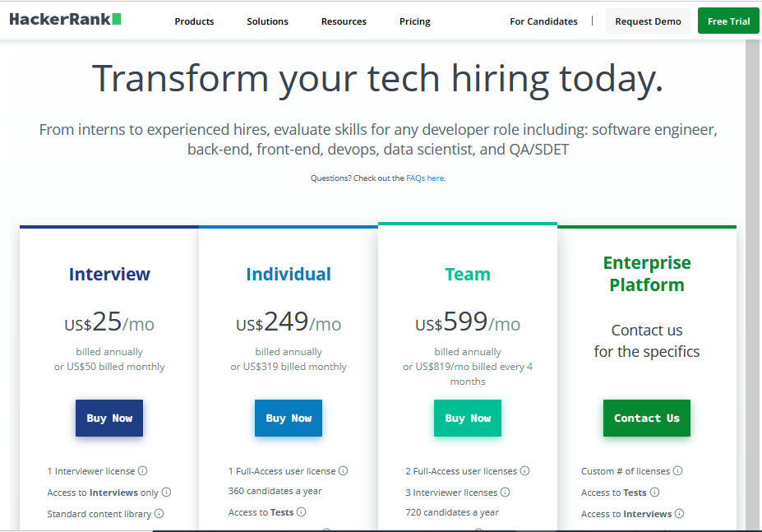Click info icon next to Enterprise Access to Interviews
The height and width of the screenshot is (532, 762).
pyautogui.click(x=679, y=514)
